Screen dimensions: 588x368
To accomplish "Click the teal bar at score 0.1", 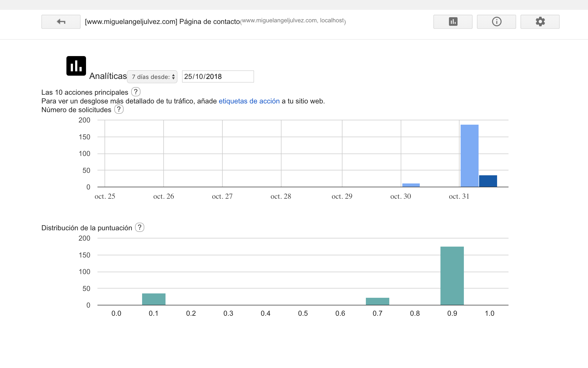I will pos(154,299).
